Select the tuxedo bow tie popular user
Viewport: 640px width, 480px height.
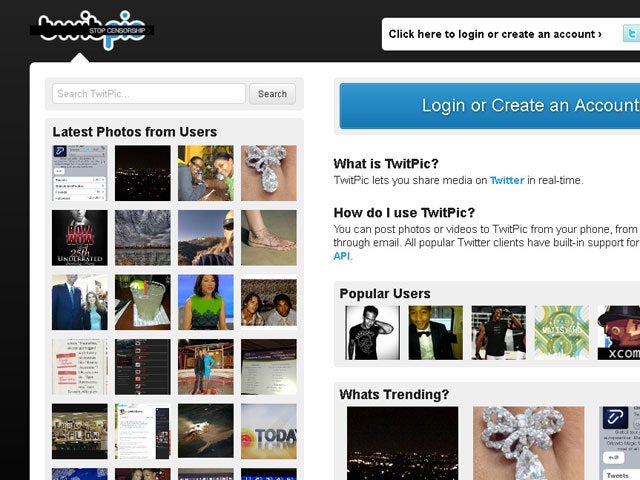pyautogui.click(x=436, y=333)
